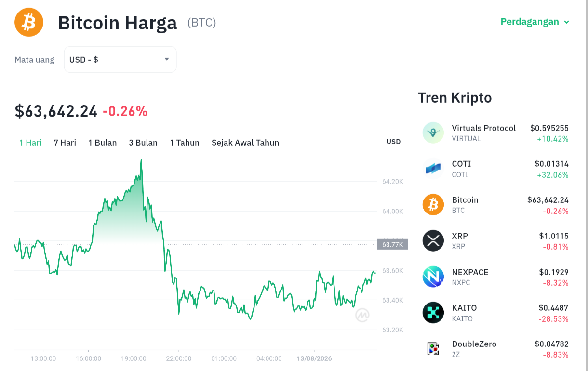Image resolution: width=588 pixels, height=371 pixels.
Task: Click the chart peak near 19:00
Action: [x=141, y=160]
